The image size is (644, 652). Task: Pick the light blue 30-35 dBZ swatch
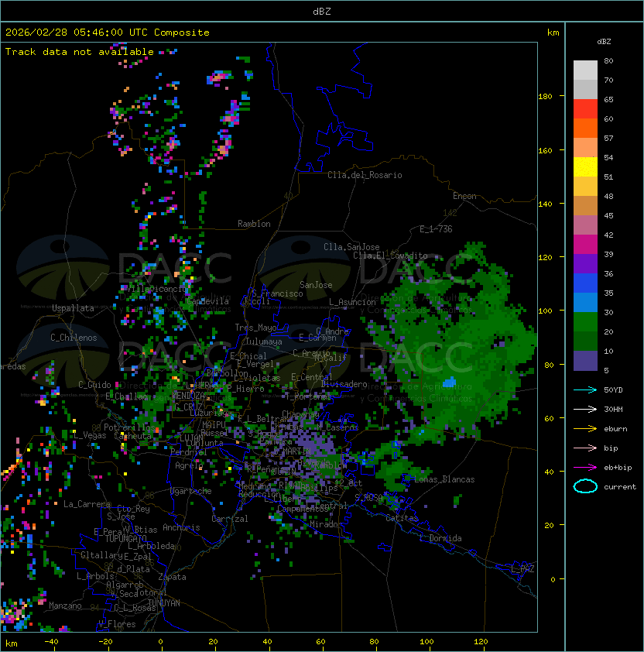click(585, 302)
